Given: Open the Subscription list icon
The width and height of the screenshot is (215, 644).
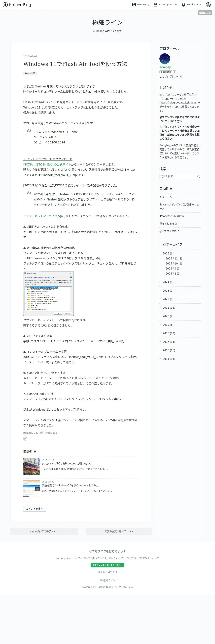Looking at the screenshot, I should coord(155,5).
